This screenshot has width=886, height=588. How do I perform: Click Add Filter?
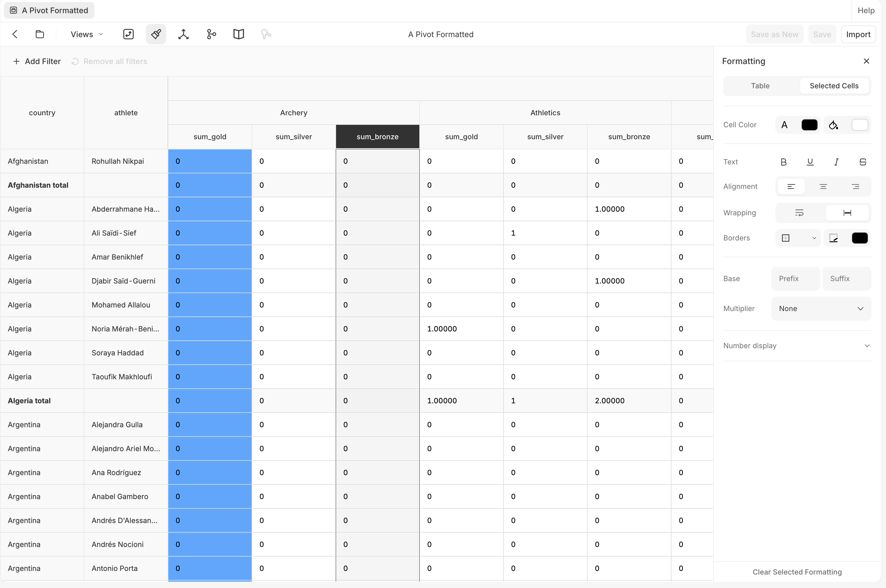click(x=37, y=61)
